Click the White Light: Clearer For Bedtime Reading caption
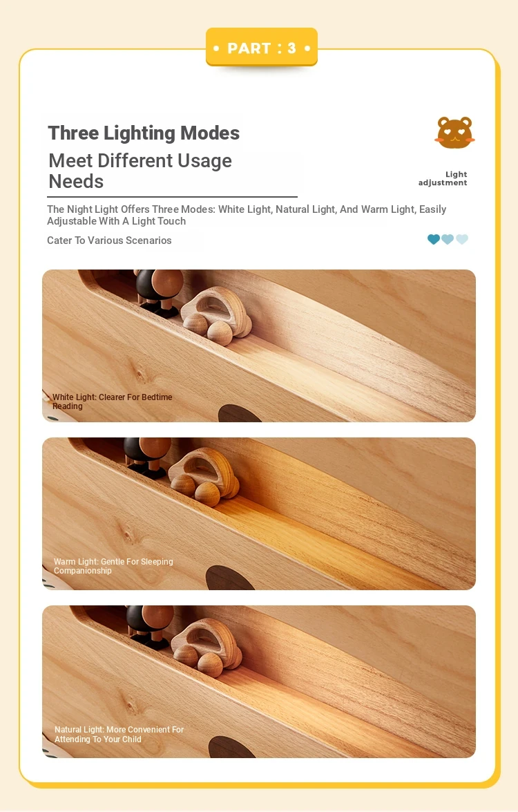The image size is (518, 812). tap(113, 402)
